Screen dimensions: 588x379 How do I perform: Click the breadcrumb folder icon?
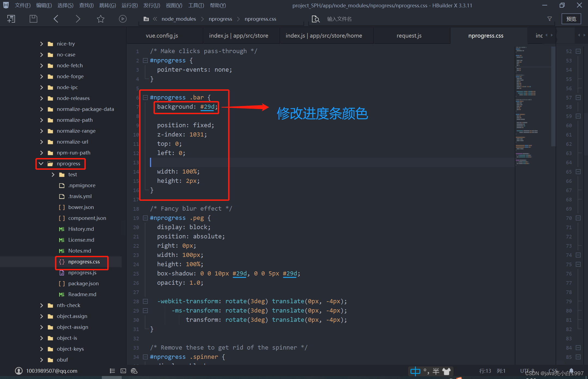[146, 19]
